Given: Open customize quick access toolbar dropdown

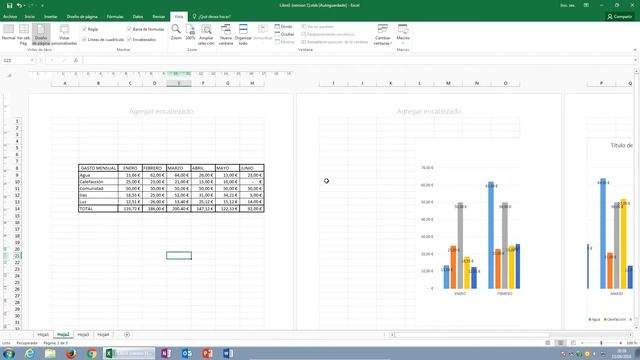Looking at the screenshot, I should (x=42, y=6).
